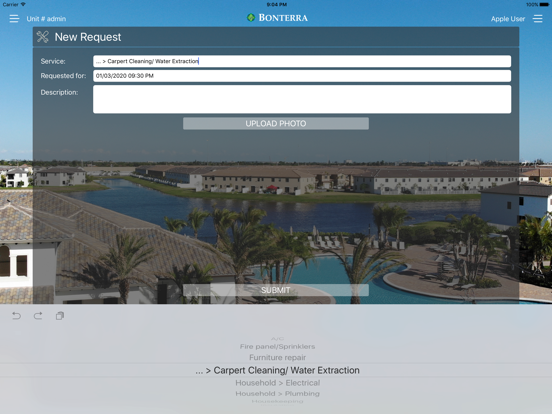552x414 pixels.
Task: Tap the redo arrow icon
Action: [38, 315]
